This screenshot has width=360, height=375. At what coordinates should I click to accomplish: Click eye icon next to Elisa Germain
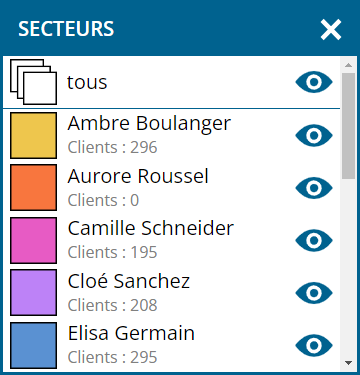(x=314, y=345)
